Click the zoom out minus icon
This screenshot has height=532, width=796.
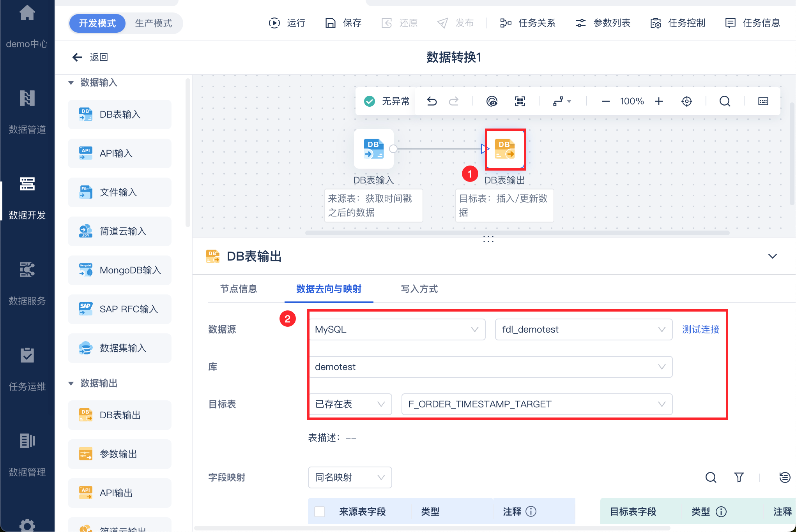605,101
